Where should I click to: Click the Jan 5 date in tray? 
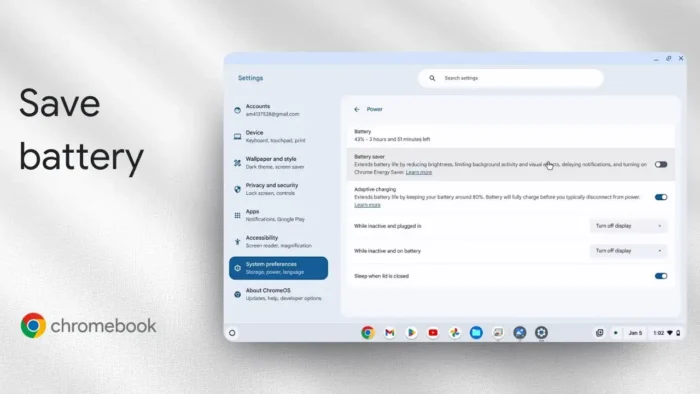click(x=635, y=333)
